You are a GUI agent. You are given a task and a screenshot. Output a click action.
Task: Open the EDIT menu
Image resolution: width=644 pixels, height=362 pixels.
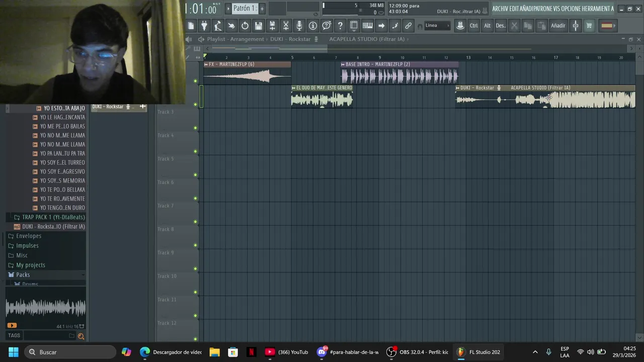(x=515, y=9)
